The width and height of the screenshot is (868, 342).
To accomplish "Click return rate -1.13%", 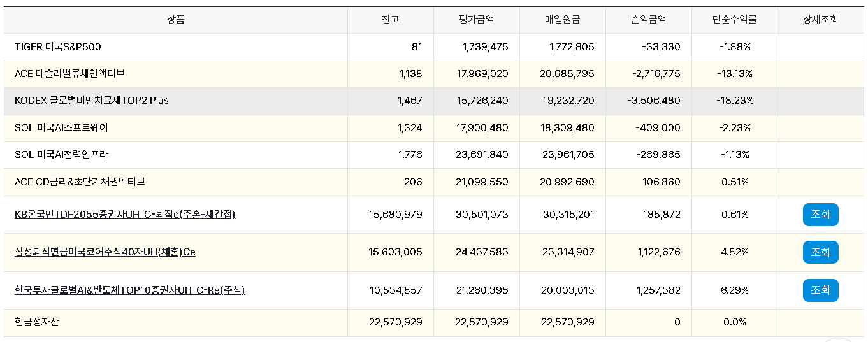I will 735,155.
